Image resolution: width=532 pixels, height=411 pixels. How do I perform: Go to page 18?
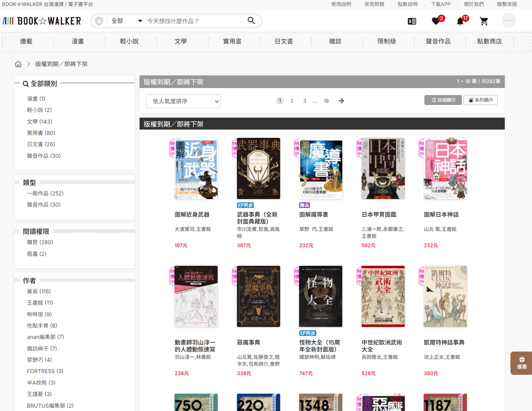coord(326,101)
